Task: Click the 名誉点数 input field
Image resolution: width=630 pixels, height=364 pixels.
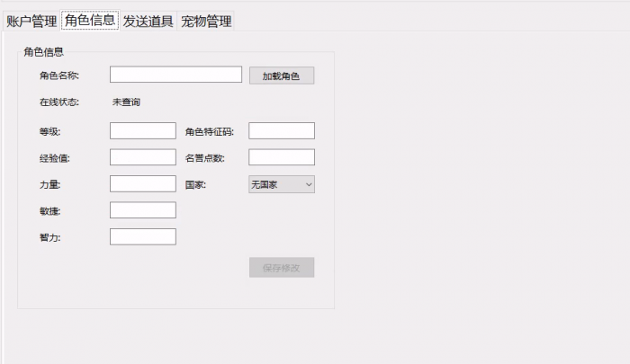Action: tap(282, 157)
